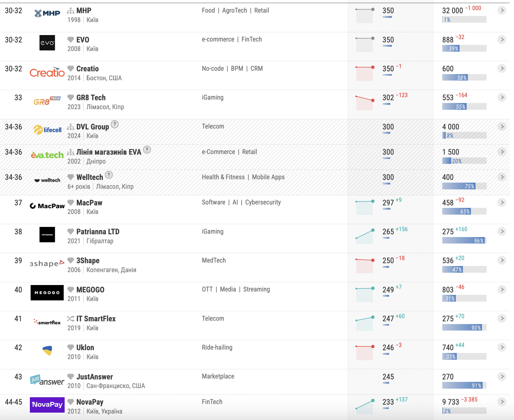The width and height of the screenshot is (514, 420).
Task: Click the lifecell logo for DVL Group
Action: tap(47, 130)
